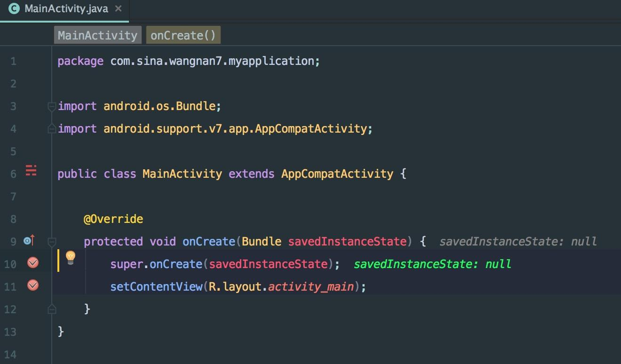Click line number 14 in the gutter

10,355
